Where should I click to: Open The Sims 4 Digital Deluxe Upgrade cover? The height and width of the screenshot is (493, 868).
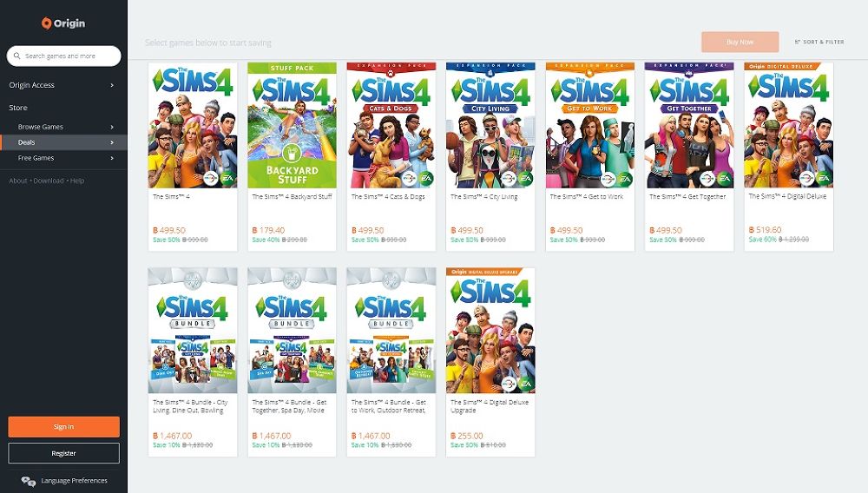(x=490, y=331)
